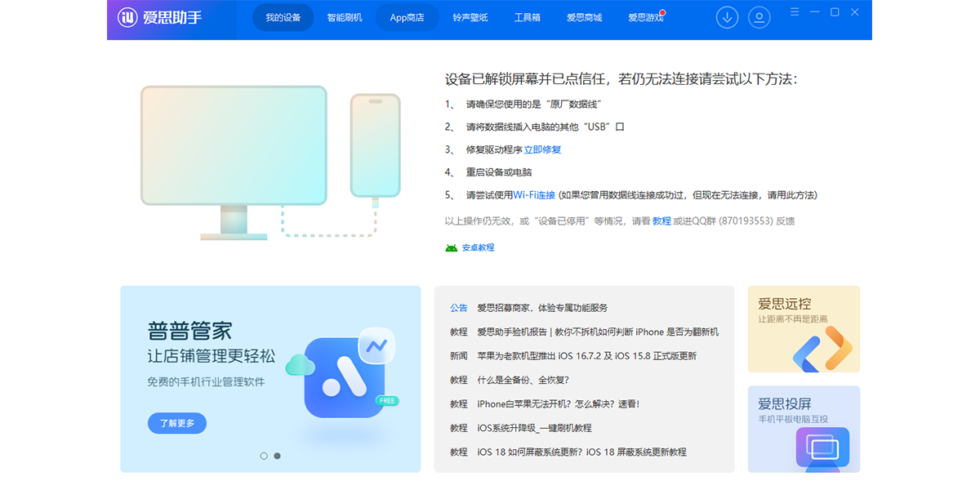Click the 爱思投屏 screen mirroring card
Viewport: 980px width, 490px height.
[804, 429]
